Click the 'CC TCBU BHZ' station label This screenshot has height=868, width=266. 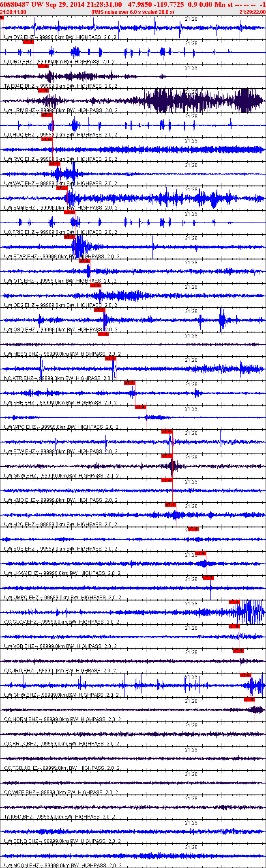point(21,768)
